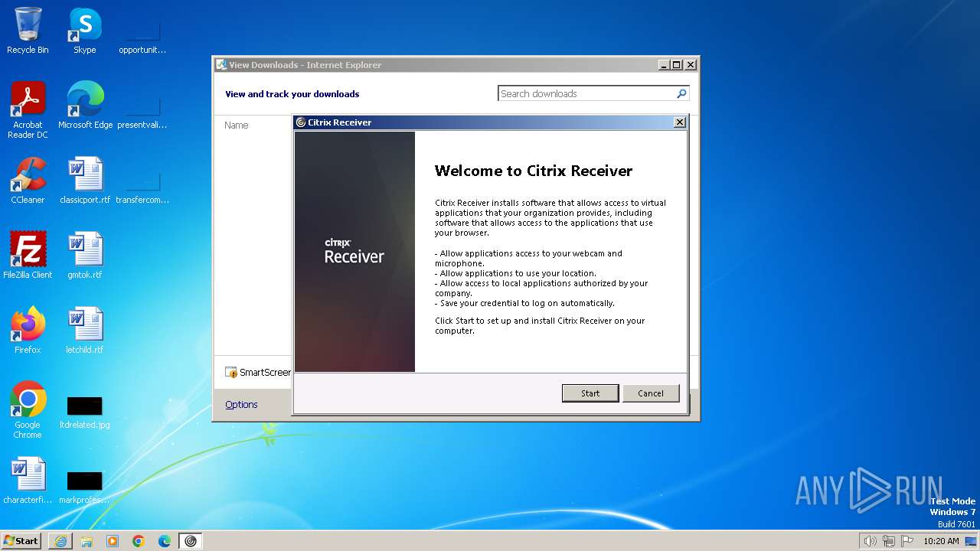
Task: Select the classicport.rtf file icon
Action: pyautogui.click(x=85, y=181)
